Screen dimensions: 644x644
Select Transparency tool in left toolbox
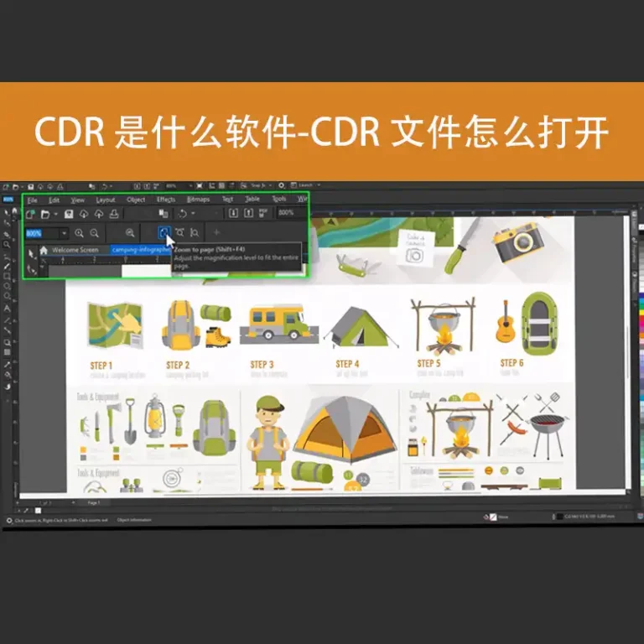point(7,352)
